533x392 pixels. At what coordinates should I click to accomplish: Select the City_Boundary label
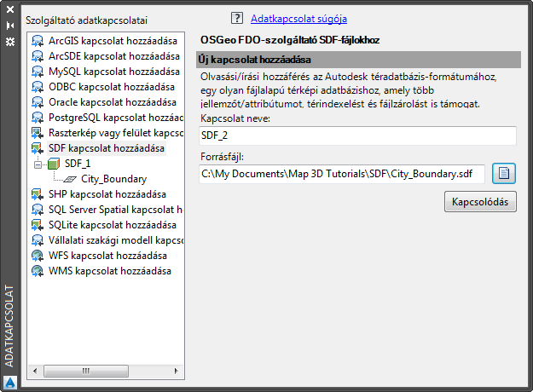114,179
